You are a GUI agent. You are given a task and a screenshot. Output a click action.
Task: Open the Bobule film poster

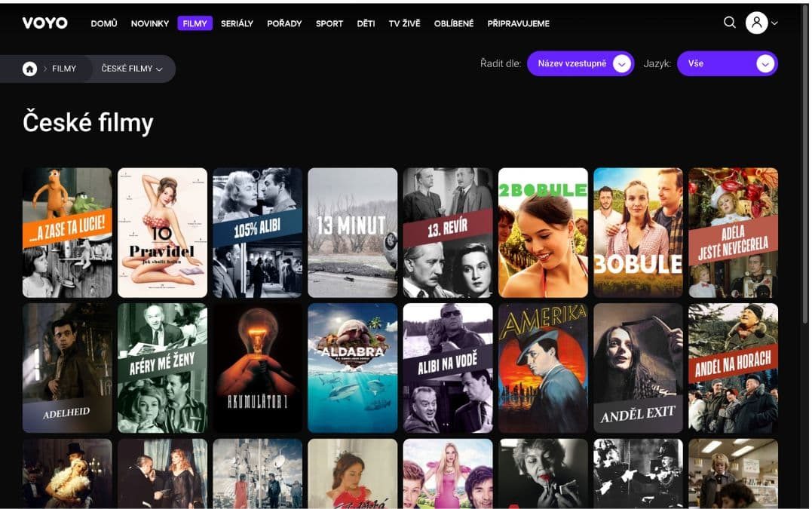pyautogui.click(x=638, y=232)
